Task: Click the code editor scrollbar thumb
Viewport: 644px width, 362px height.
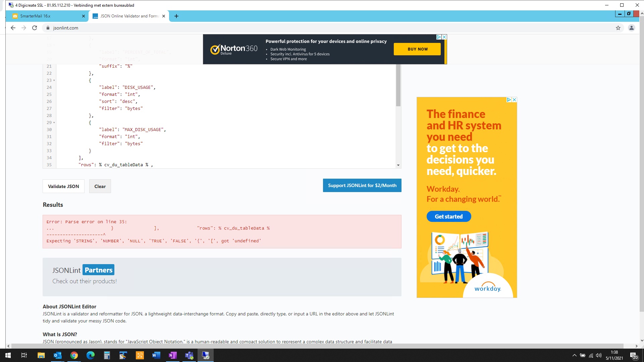Action: click(398, 85)
